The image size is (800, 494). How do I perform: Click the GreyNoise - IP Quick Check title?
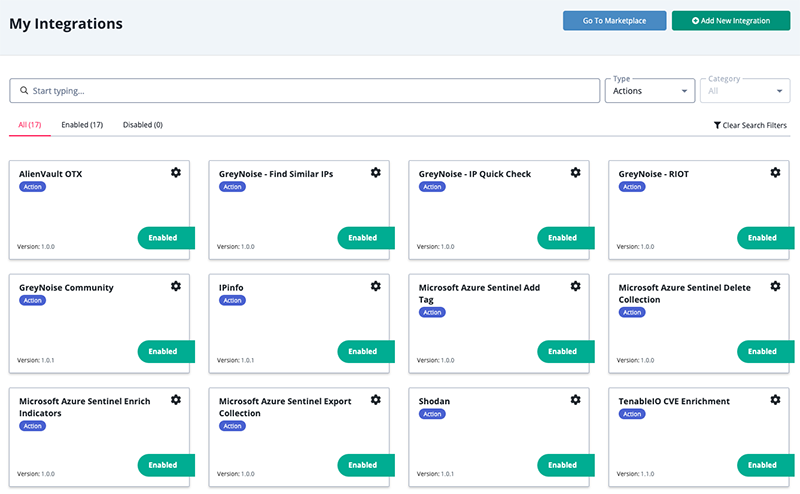point(474,174)
